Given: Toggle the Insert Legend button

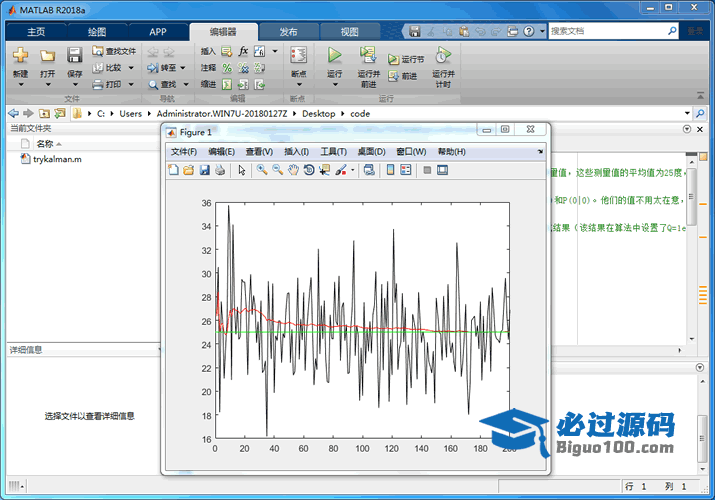Looking at the screenshot, I should (406, 170).
